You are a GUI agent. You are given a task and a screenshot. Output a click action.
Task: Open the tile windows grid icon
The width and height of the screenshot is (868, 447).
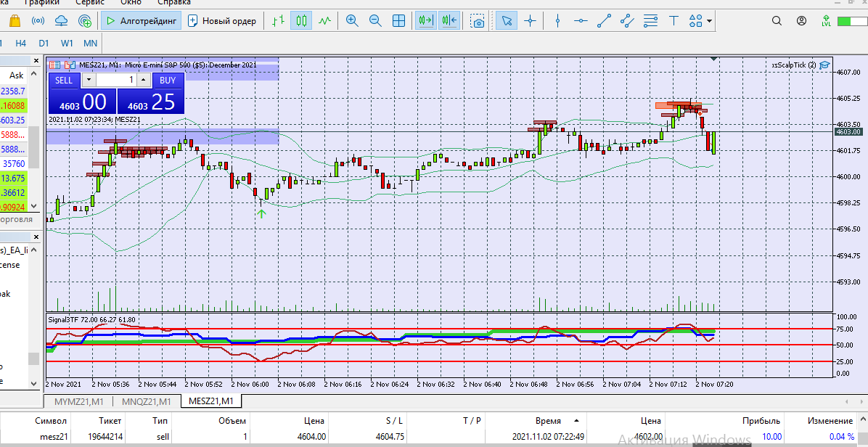tap(398, 21)
